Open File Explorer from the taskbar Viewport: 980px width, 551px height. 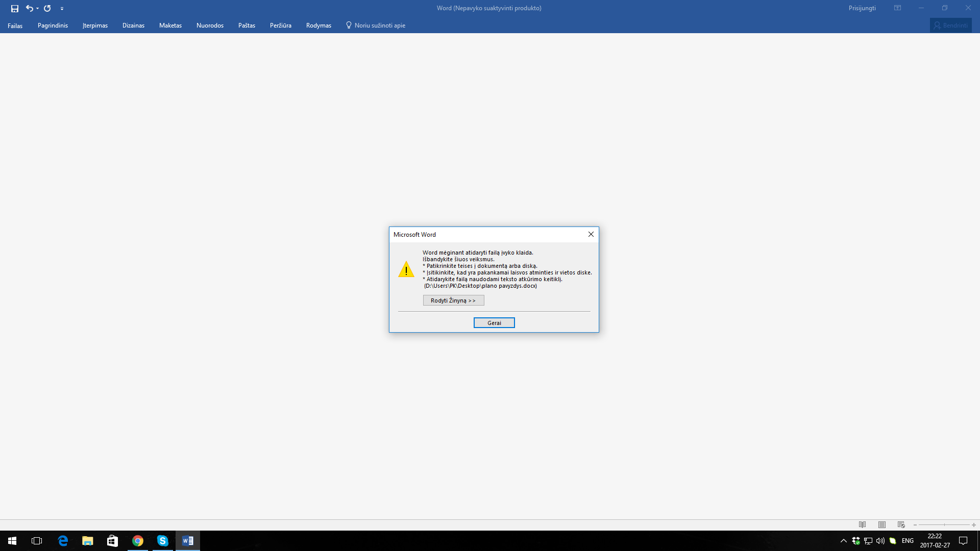click(x=88, y=541)
